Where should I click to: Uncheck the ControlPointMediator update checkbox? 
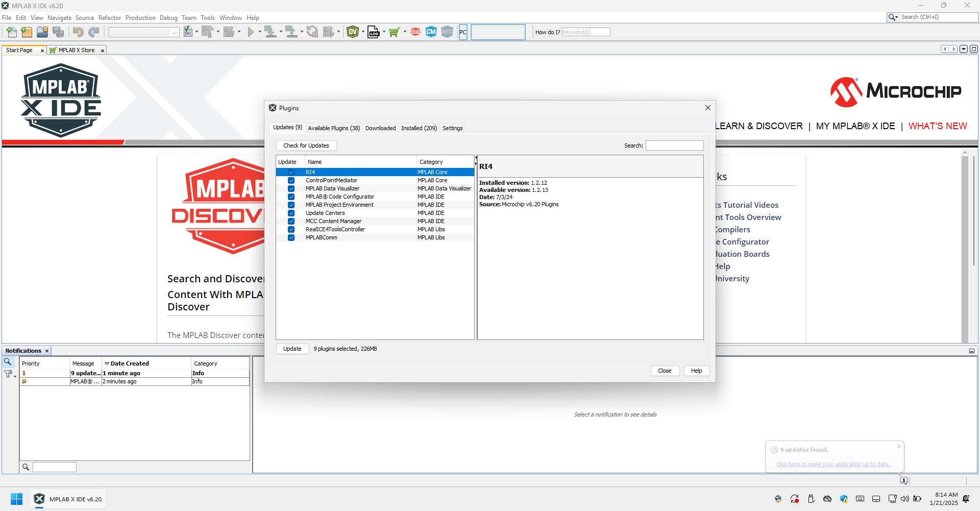click(291, 180)
